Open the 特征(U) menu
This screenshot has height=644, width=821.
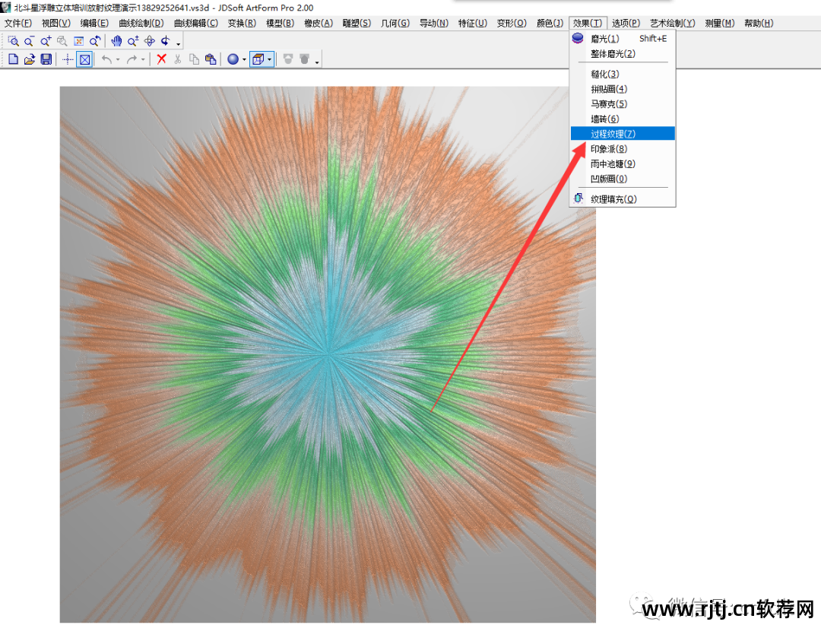[x=472, y=23]
